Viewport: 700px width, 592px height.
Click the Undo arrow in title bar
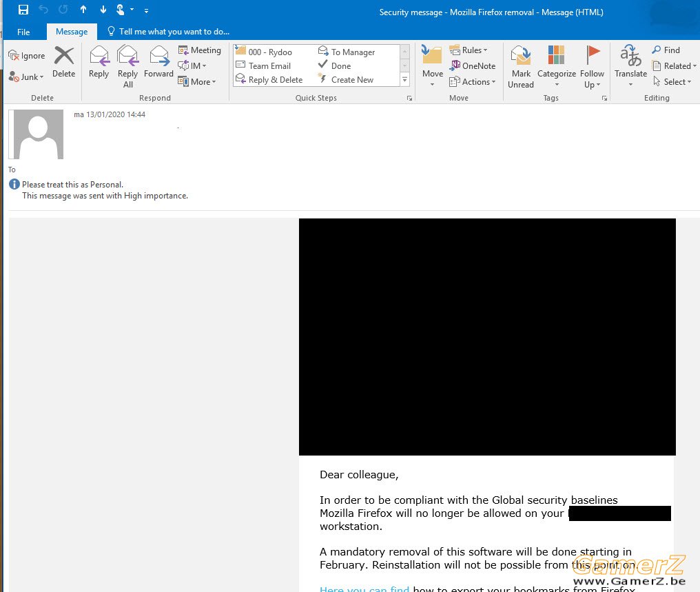pyautogui.click(x=43, y=10)
